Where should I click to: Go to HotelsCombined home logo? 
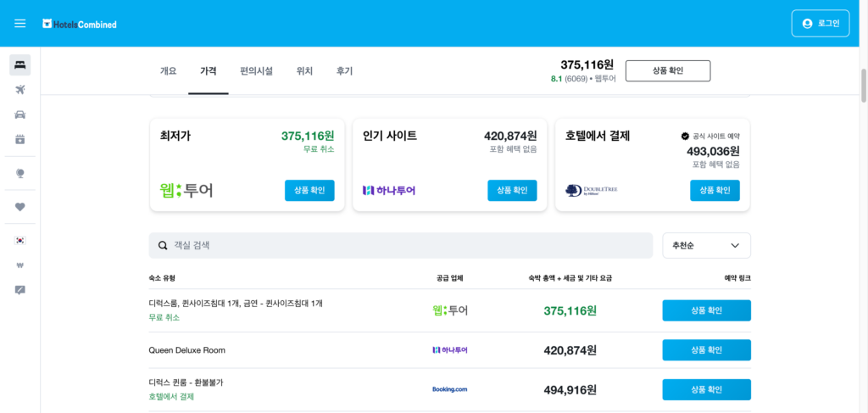click(x=80, y=25)
